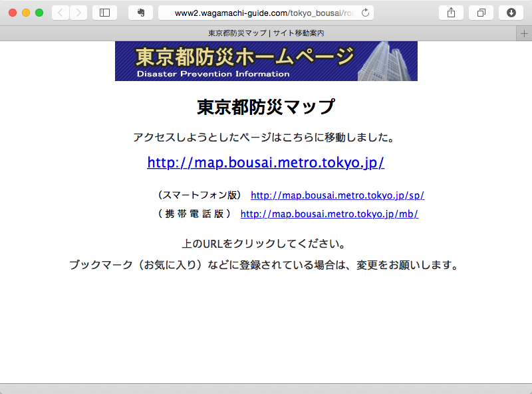Enter full screen with green button
The width and height of the screenshot is (532, 394).
coord(39,13)
